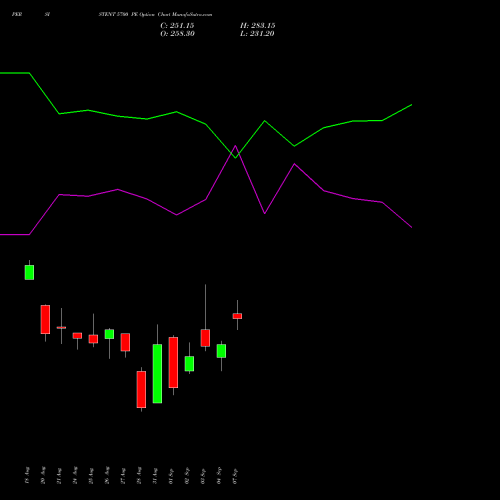The height and width of the screenshot is (500, 500).
Task: Select the 31 Aug date label
Action: [x=155, y=475]
